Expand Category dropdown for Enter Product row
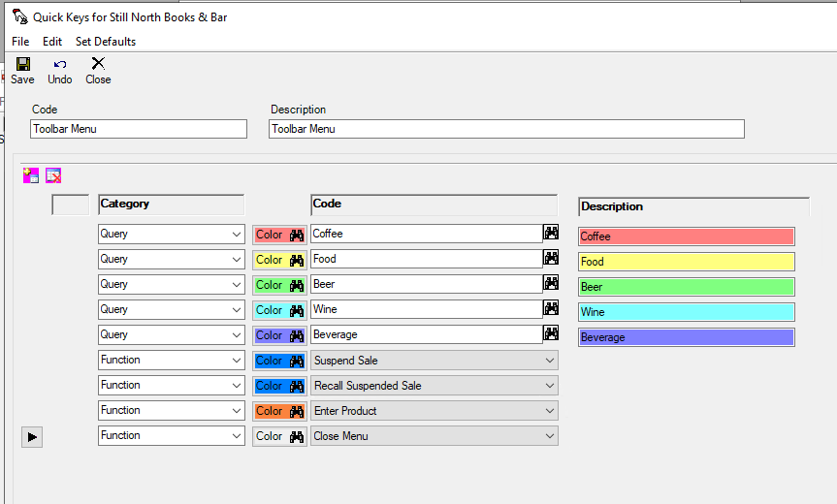The image size is (837, 504). pyautogui.click(x=237, y=410)
